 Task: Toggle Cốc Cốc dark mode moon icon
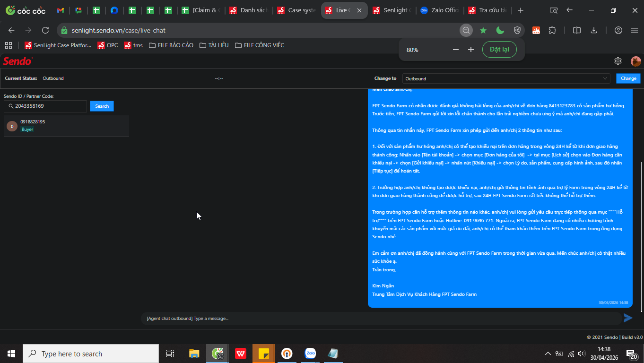pos(500,30)
